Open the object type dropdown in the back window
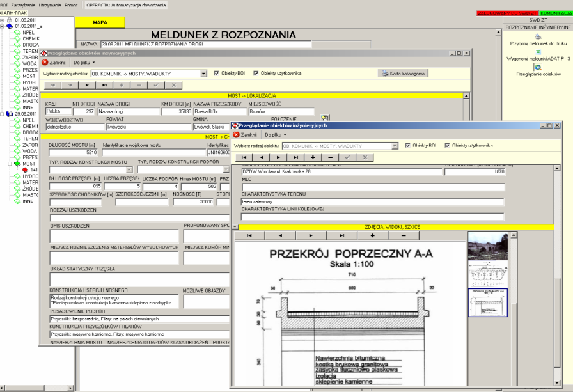 [x=203, y=74]
